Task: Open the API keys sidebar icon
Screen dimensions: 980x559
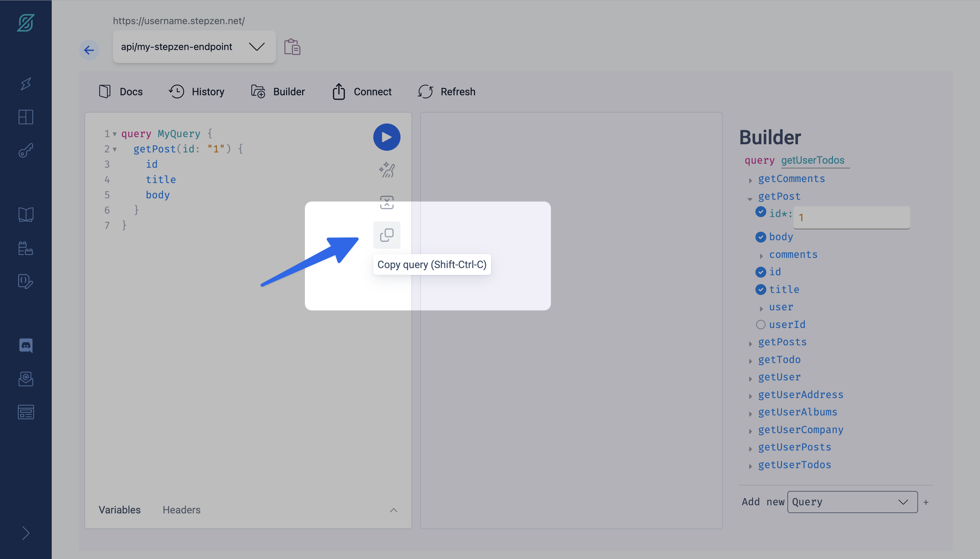Action: pyautogui.click(x=26, y=150)
